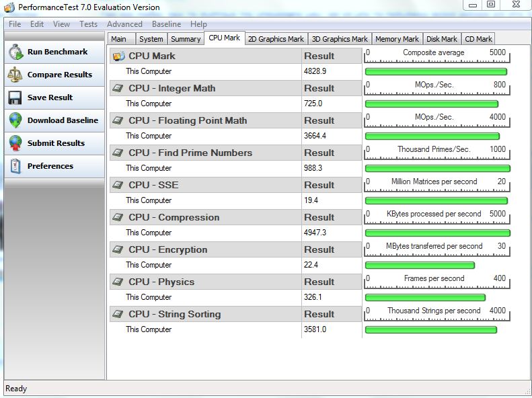The image size is (532, 398).
Task: Click the chip icon beside CPU - Integer Math
Action: [118, 89]
